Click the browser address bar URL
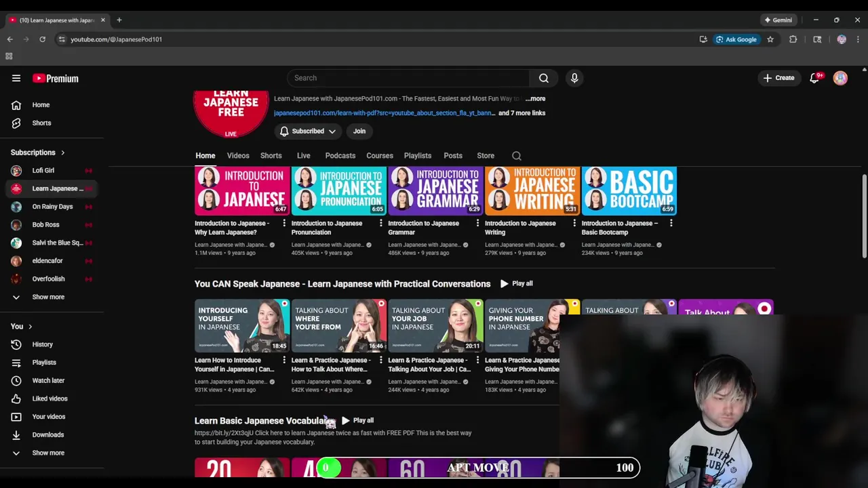Image resolution: width=868 pixels, height=488 pixels. [116, 39]
